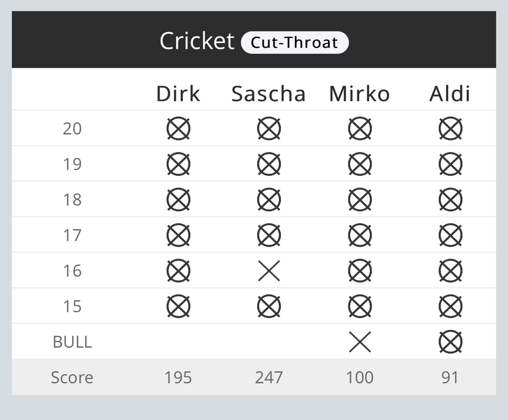
Task: Click Aldi's score of 91
Action: click(x=450, y=377)
